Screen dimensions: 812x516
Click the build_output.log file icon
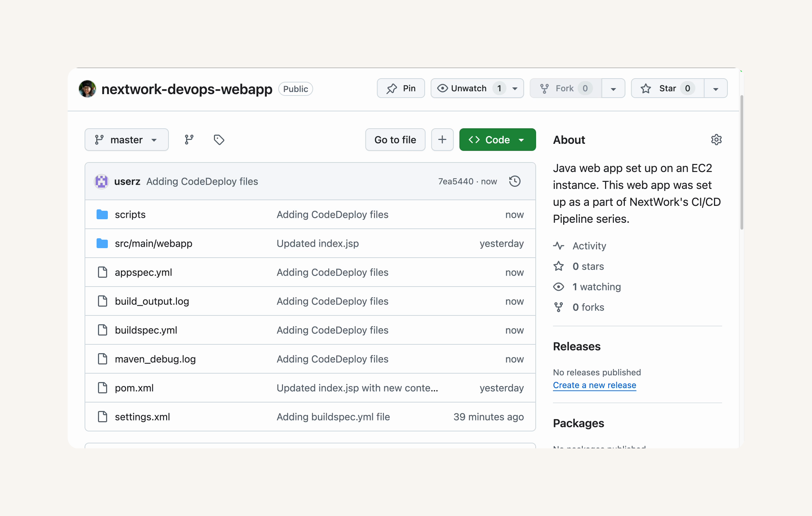click(x=103, y=301)
